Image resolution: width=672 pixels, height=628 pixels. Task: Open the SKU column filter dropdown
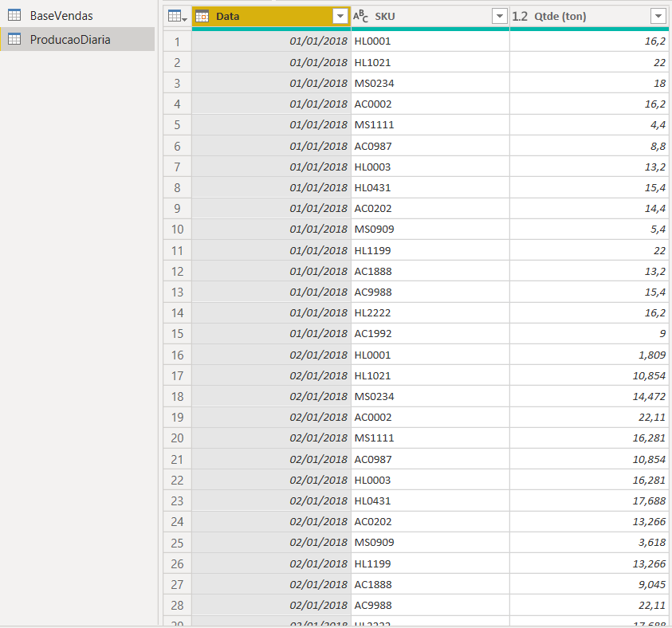(499, 17)
